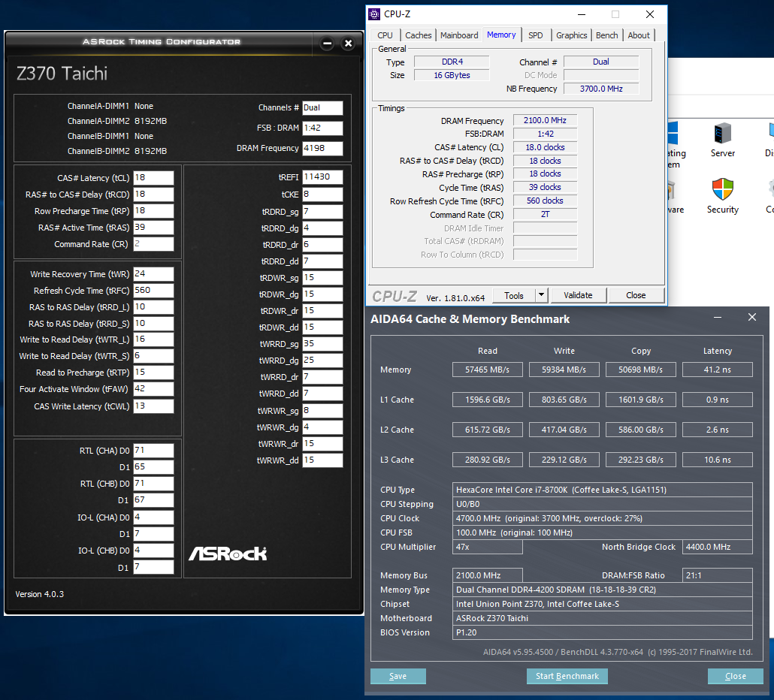Select the Four Activate Window (tFAW) field
The height and width of the screenshot is (700, 774).
coord(153,389)
